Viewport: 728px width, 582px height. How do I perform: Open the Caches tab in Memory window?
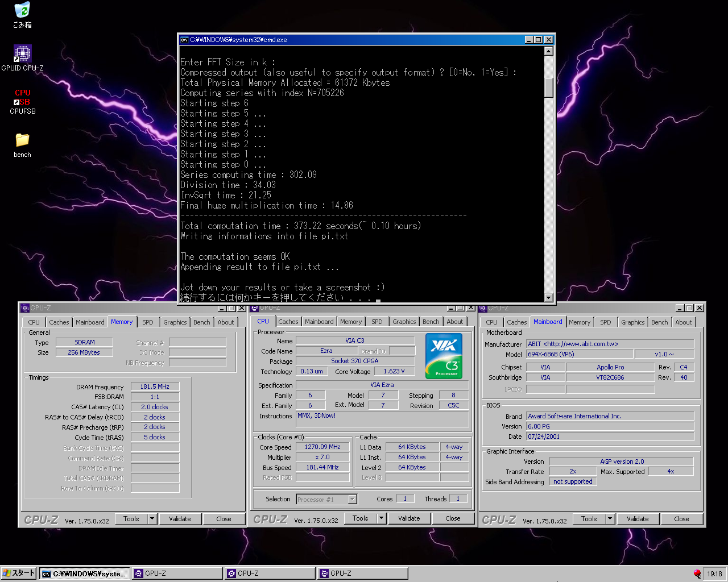59,322
